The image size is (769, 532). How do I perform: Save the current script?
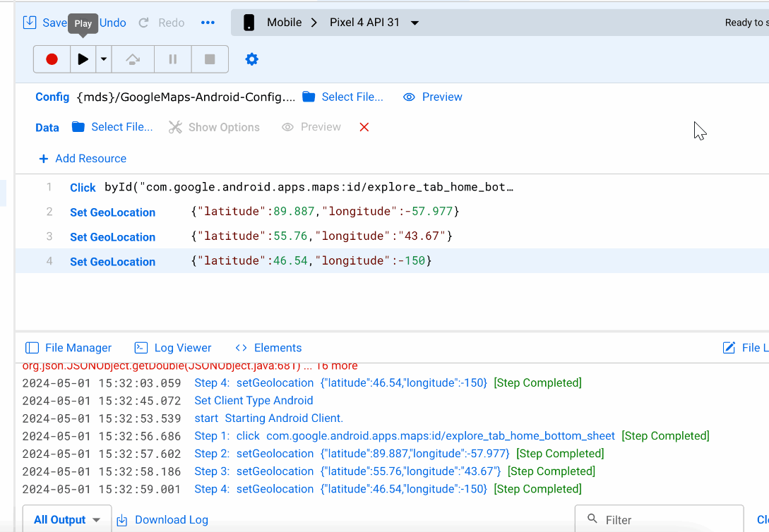45,23
